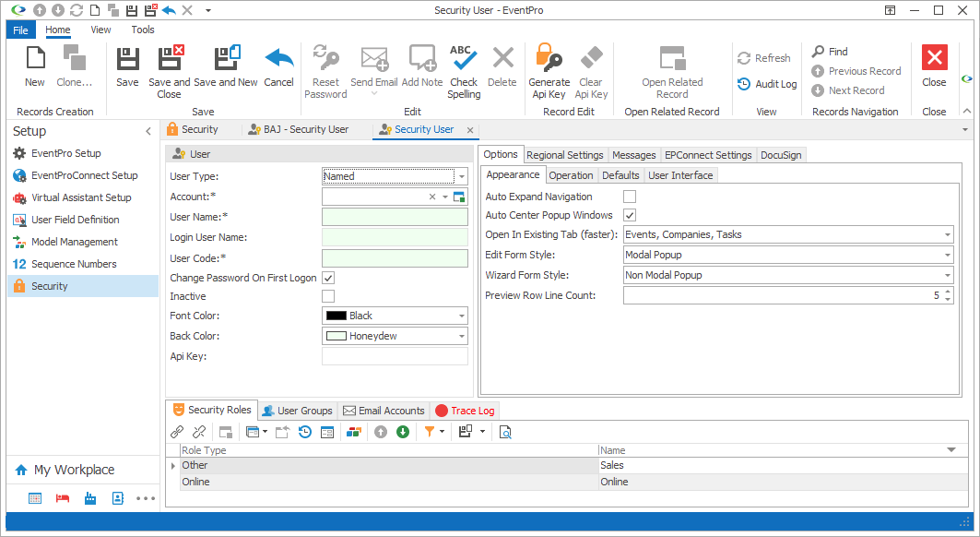Viewport: 980px width, 537px height.
Task: Open the User Type dropdown
Action: [461, 176]
